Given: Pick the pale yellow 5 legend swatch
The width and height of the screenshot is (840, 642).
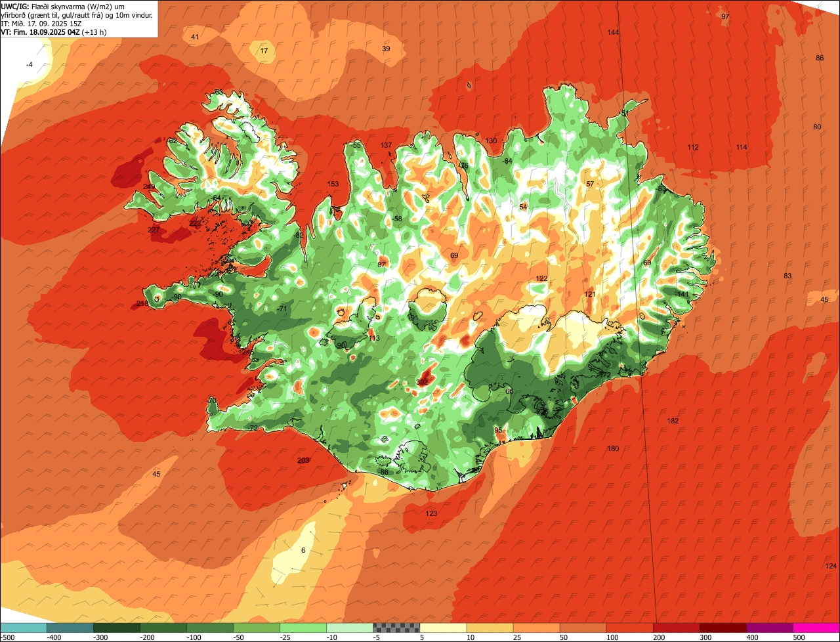Looking at the screenshot, I should pos(442,628).
